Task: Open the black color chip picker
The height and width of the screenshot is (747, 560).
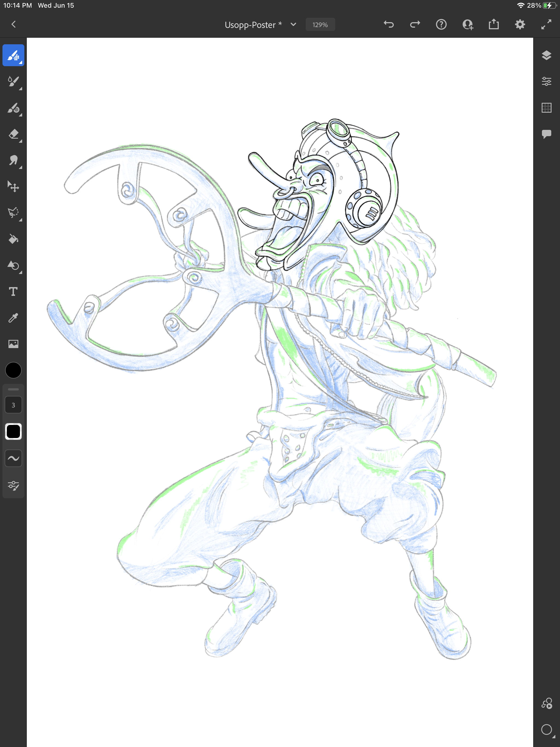Action: pyautogui.click(x=13, y=370)
